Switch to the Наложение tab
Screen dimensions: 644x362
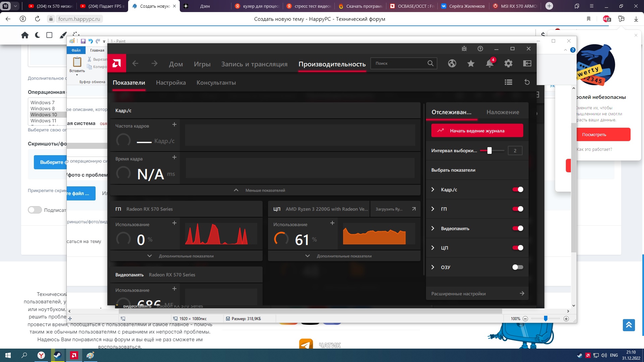click(503, 112)
